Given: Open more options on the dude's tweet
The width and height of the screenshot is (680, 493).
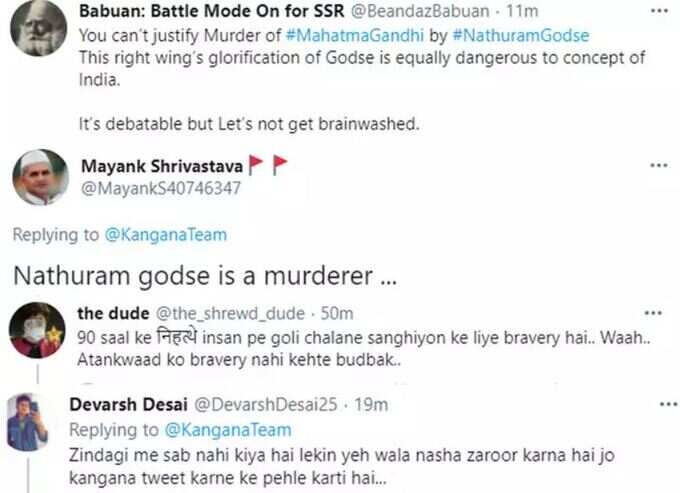Looking at the screenshot, I should 653,313.
